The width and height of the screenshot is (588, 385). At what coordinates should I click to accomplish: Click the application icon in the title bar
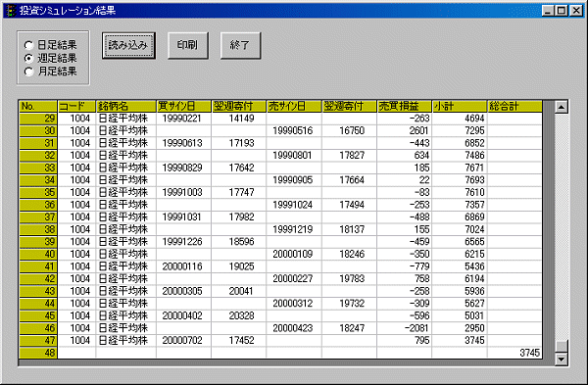pyautogui.click(x=11, y=11)
